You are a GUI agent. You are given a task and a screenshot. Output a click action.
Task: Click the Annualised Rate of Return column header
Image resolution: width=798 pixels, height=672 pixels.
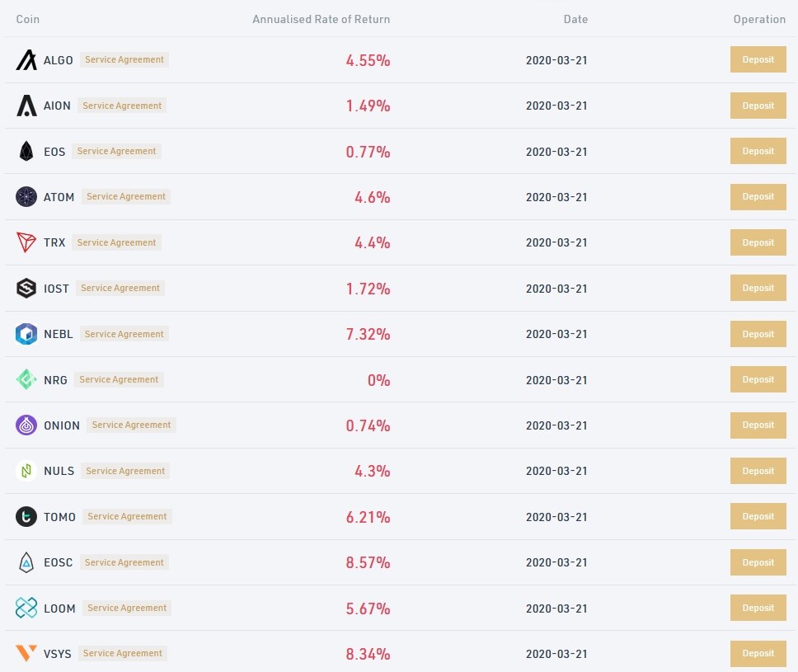click(x=322, y=19)
